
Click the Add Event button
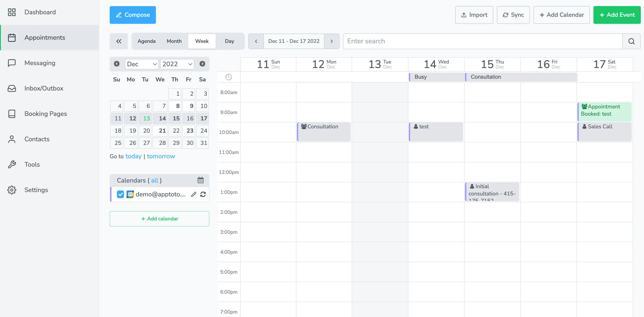tap(617, 15)
